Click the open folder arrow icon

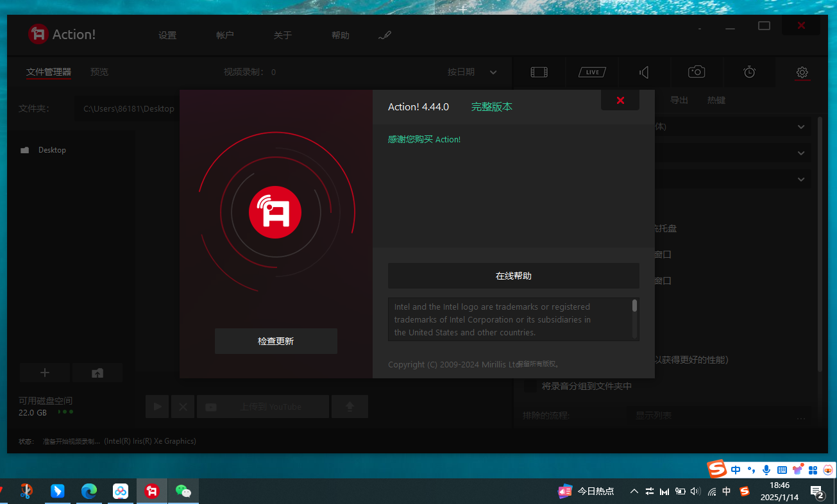(97, 373)
